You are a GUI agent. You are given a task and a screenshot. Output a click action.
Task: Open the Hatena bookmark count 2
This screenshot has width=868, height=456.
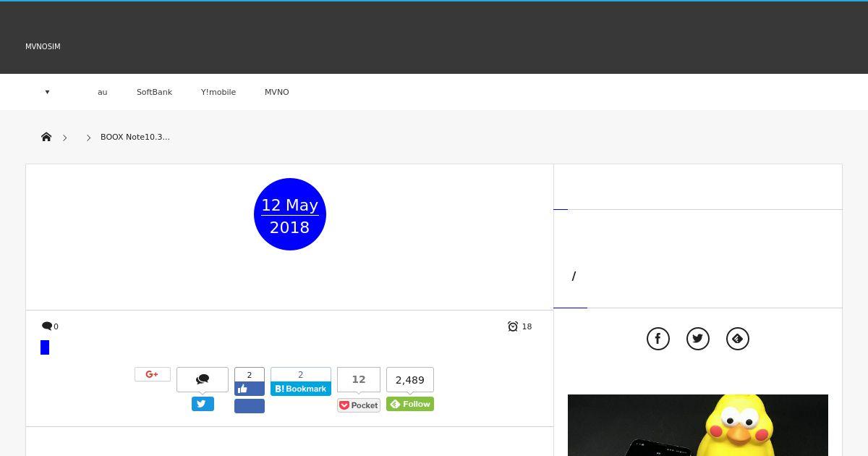tap(301, 375)
